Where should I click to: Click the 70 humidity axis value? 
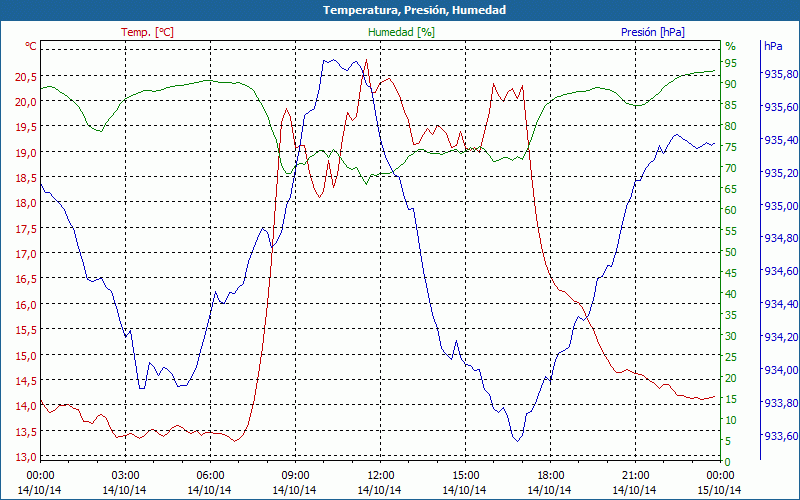[731, 168]
